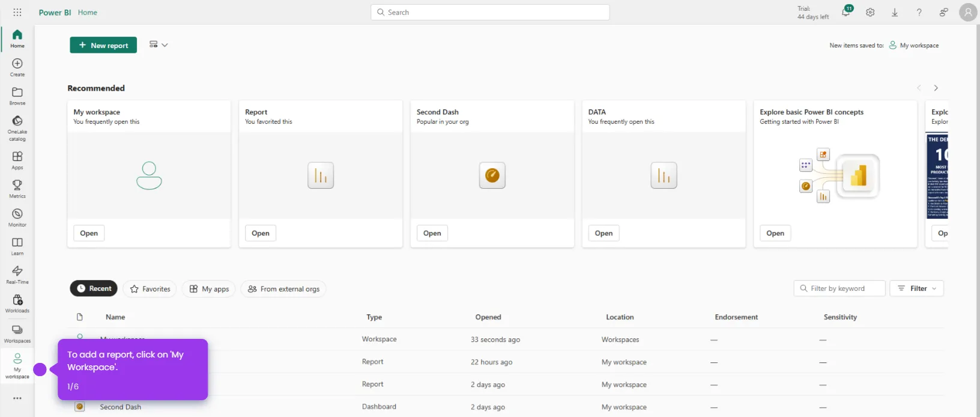The image size is (980, 417).
Task: Click the report icon on the Report card
Action: pyautogui.click(x=321, y=175)
